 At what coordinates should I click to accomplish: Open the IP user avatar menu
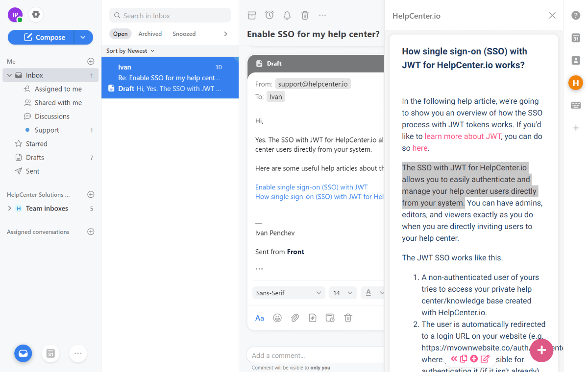tap(15, 15)
